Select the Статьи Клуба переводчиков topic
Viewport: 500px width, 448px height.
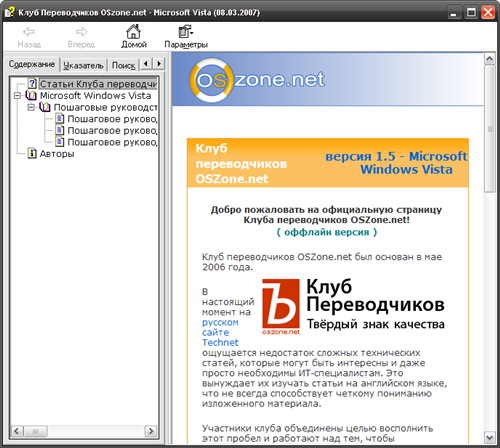98,84
